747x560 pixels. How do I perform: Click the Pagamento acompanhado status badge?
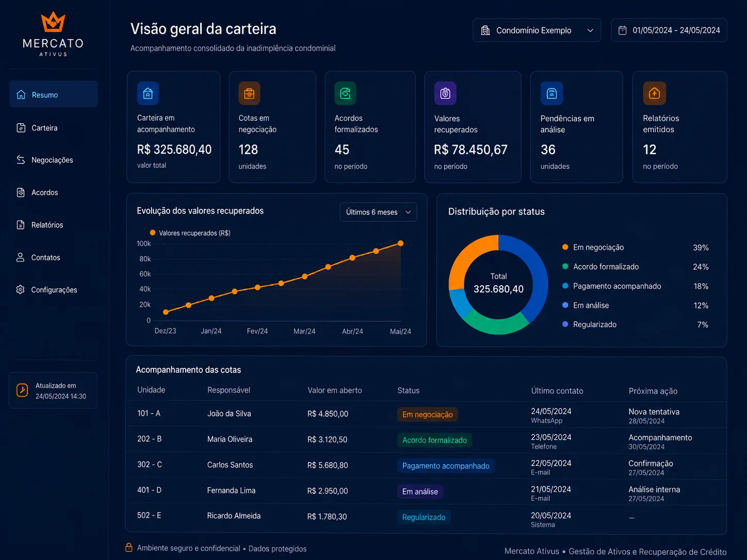pyautogui.click(x=446, y=466)
